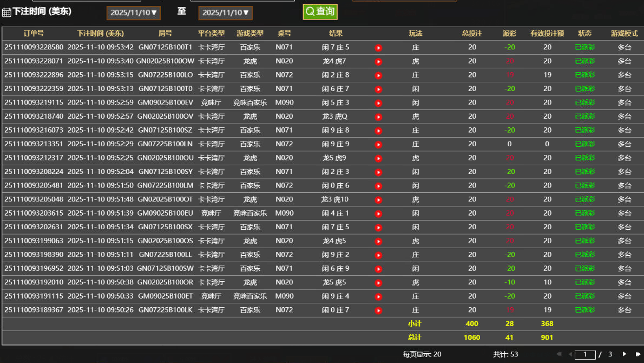
Task: Click the calendar icon beside 下注时间
Action: point(8,11)
